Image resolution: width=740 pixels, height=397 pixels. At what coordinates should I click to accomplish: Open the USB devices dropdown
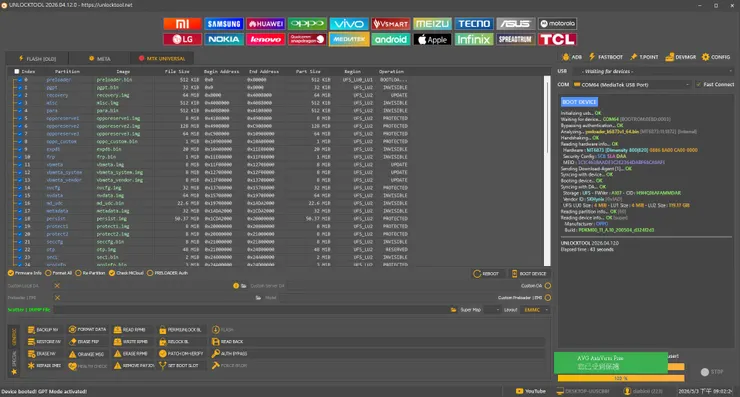pos(653,71)
